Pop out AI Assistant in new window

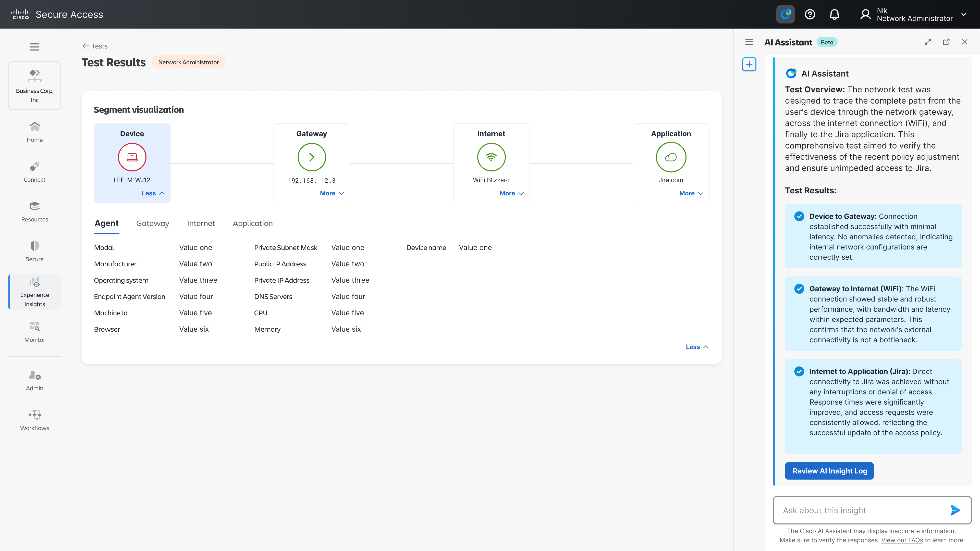click(946, 42)
